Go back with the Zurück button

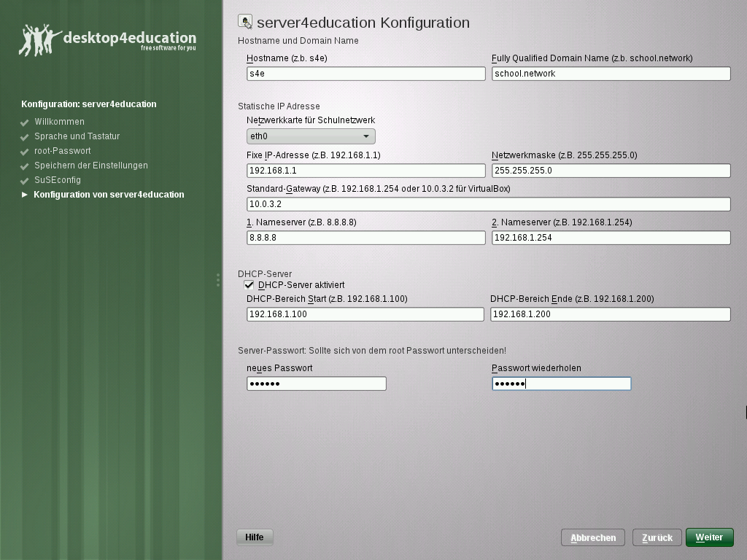[657, 537]
